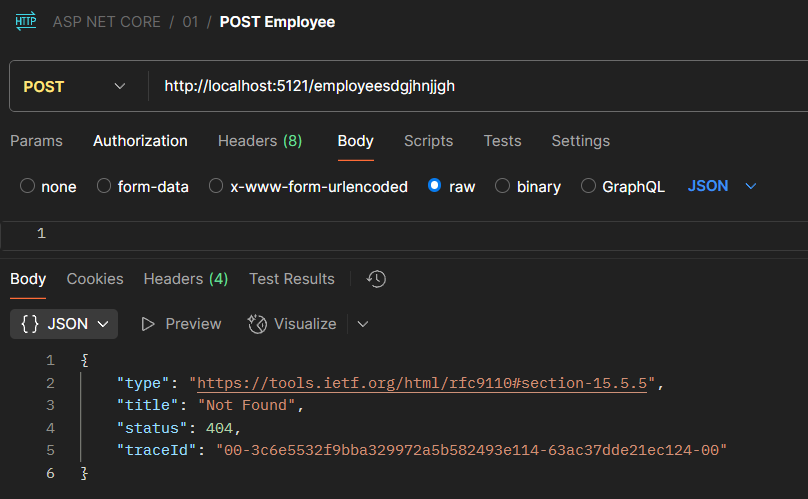Viewport: 808px width, 499px height.
Task: Open the request Headers (8) tab
Action: (x=259, y=141)
